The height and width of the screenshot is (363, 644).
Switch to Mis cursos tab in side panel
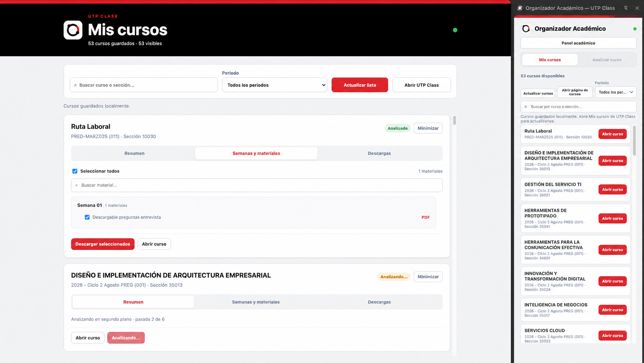[x=550, y=60]
